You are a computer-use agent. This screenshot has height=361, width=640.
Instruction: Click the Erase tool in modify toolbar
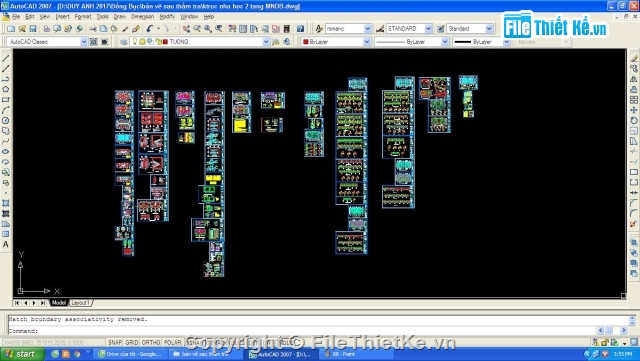point(633,58)
